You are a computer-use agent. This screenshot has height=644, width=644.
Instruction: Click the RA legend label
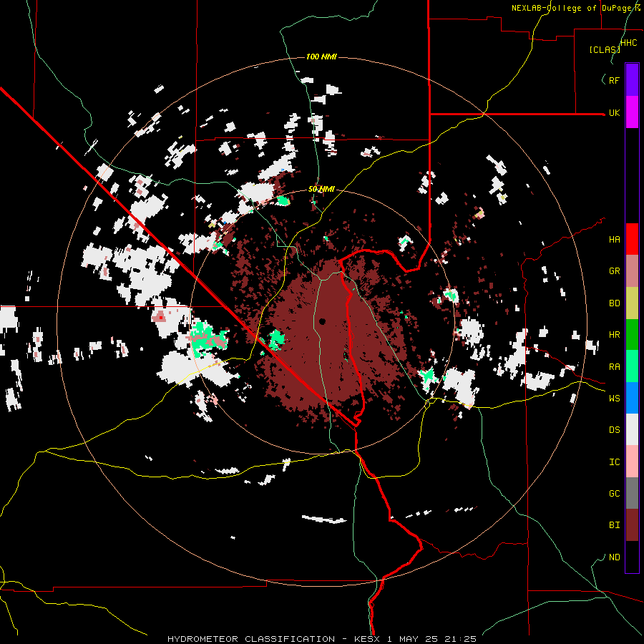point(614,367)
